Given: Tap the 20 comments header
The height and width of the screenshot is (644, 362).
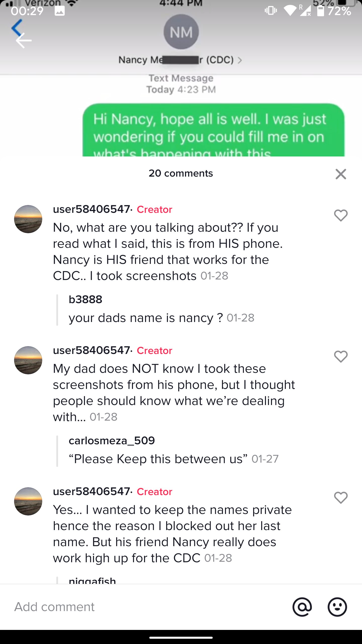Looking at the screenshot, I should pyautogui.click(x=180, y=173).
